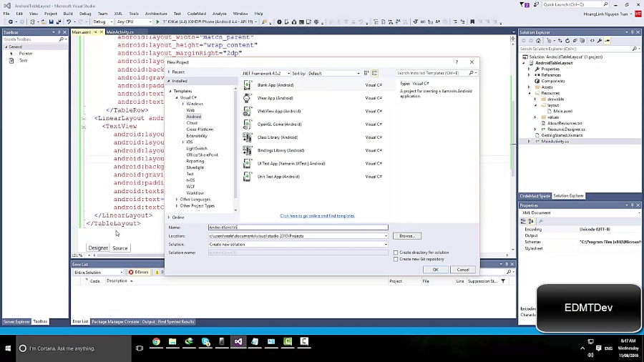Expand the Windows node under Visual C#
Screen dimensions: 644x362
tap(183, 104)
